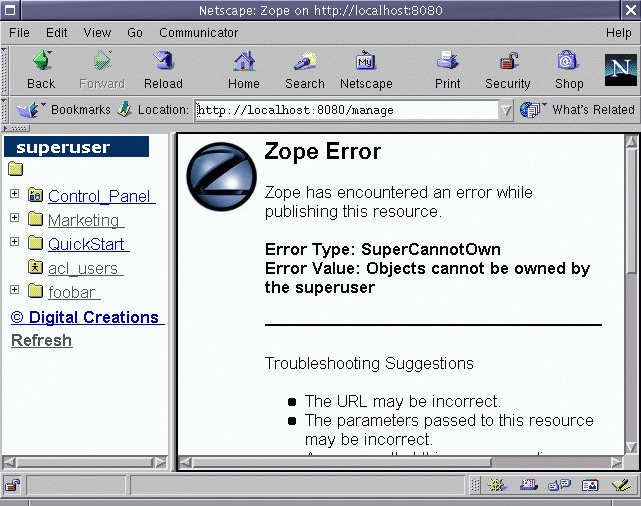
Task: Click the status bar security lock icon
Action: coord(12,486)
